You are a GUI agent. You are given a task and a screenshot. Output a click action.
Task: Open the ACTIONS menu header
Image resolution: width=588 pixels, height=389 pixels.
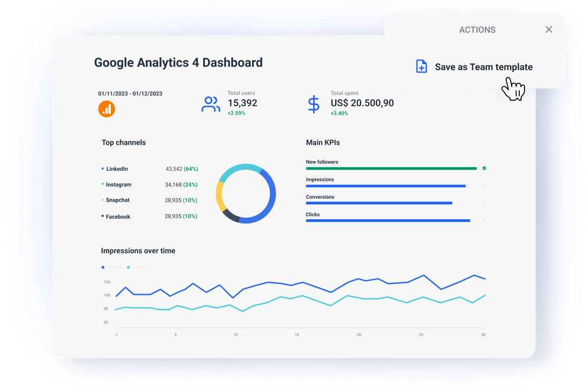[x=477, y=30]
